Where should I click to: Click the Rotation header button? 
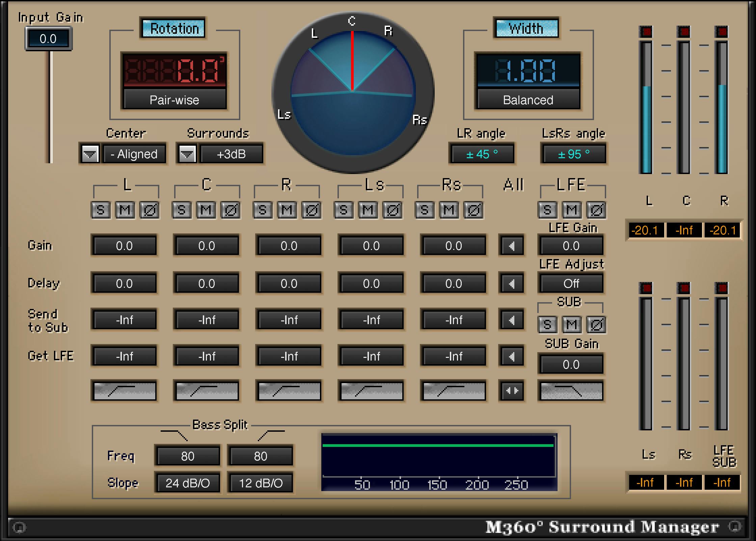[x=174, y=28]
